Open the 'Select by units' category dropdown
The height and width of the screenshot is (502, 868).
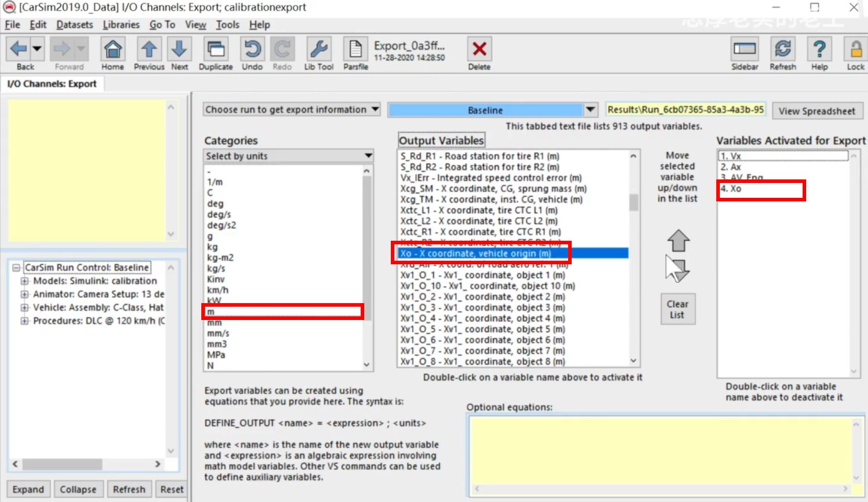(x=289, y=156)
